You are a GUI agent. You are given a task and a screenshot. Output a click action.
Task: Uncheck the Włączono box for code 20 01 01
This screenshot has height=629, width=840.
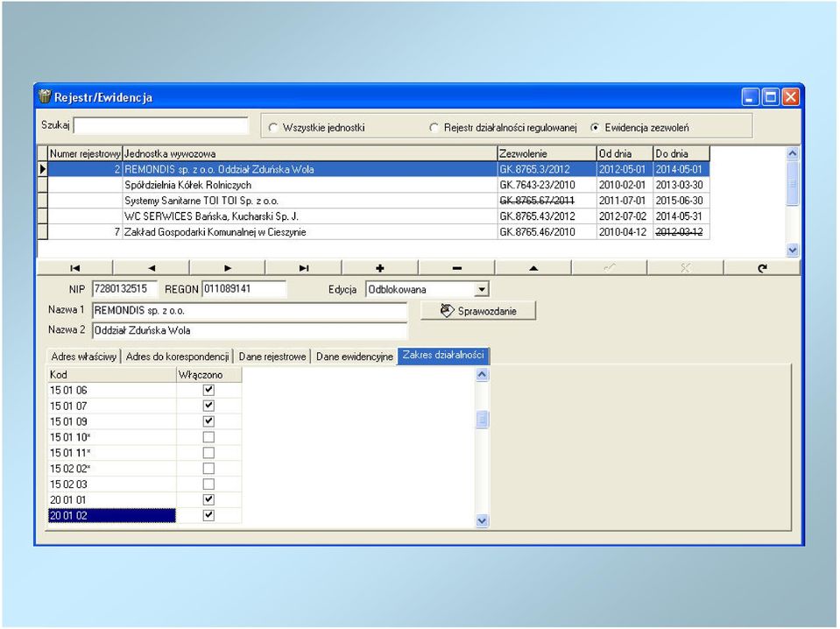pyautogui.click(x=208, y=499)
